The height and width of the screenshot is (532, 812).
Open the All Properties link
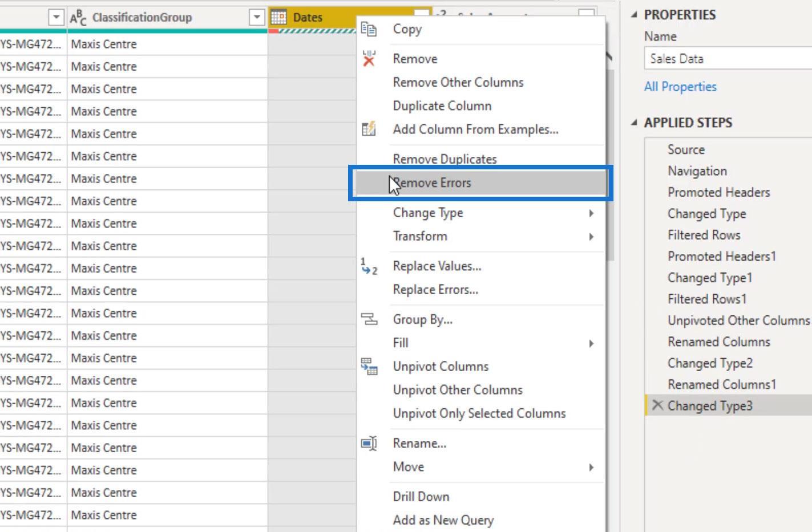tap(680, 87)
